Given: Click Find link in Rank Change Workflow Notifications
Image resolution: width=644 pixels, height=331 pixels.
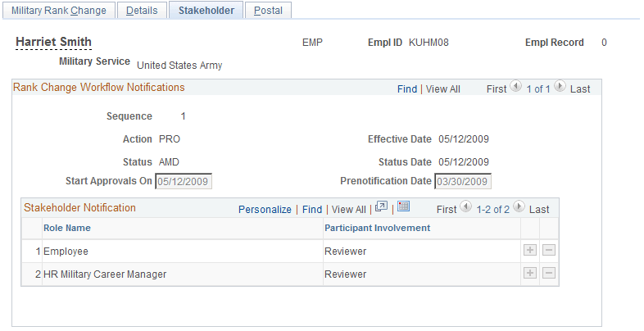Looking at the screenshot, I should (x=407, y=88).
